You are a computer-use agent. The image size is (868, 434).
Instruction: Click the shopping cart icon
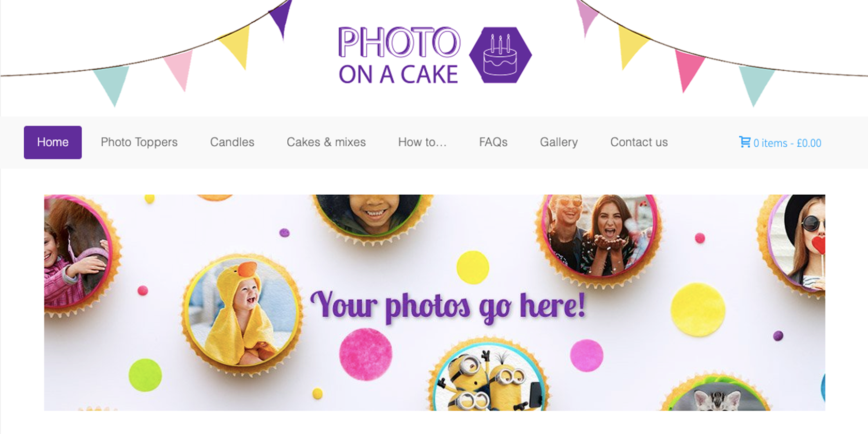pyautogui.click(x=745, y=142)
